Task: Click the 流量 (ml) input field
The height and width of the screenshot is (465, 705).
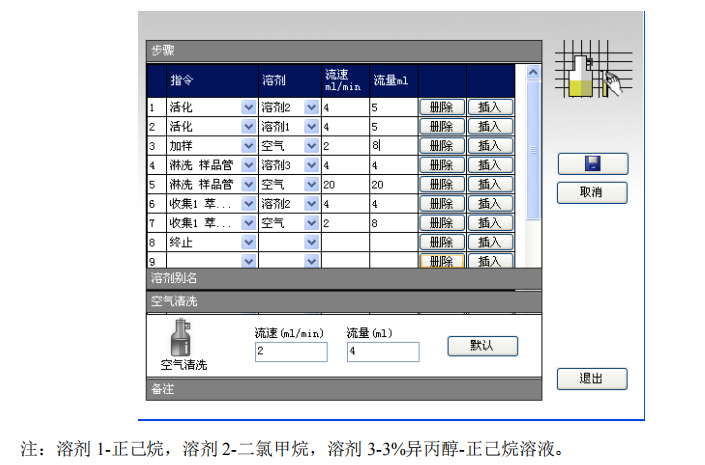Action: tap(383, 352)
